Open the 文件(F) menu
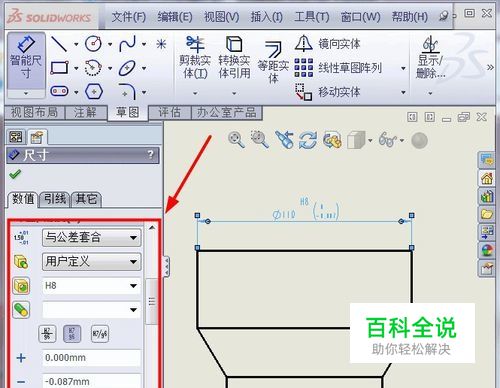 (129, 16)
